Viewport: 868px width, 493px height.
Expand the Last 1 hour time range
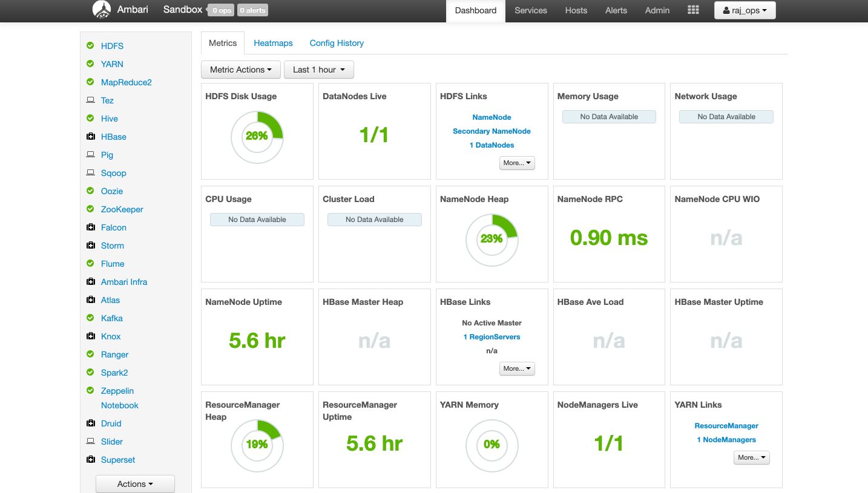pyautogui.click(x=319, y=70)
